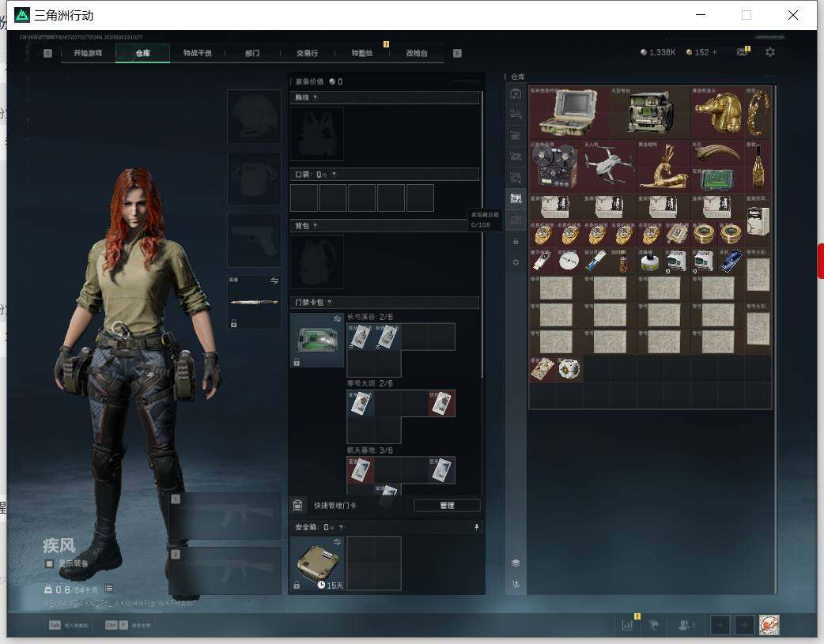Click the empty backpack slot
Viewport: 824px width, 644px height.
[317, 262]
